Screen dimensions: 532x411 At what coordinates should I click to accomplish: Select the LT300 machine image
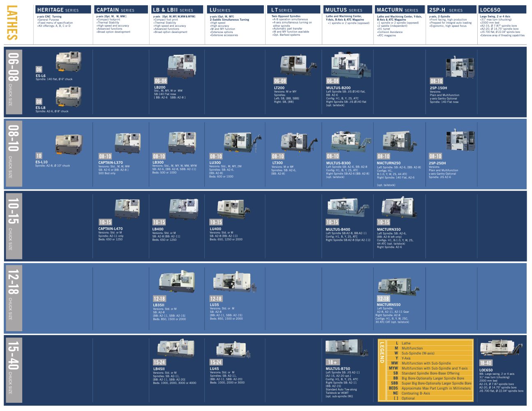pos(299,142)
